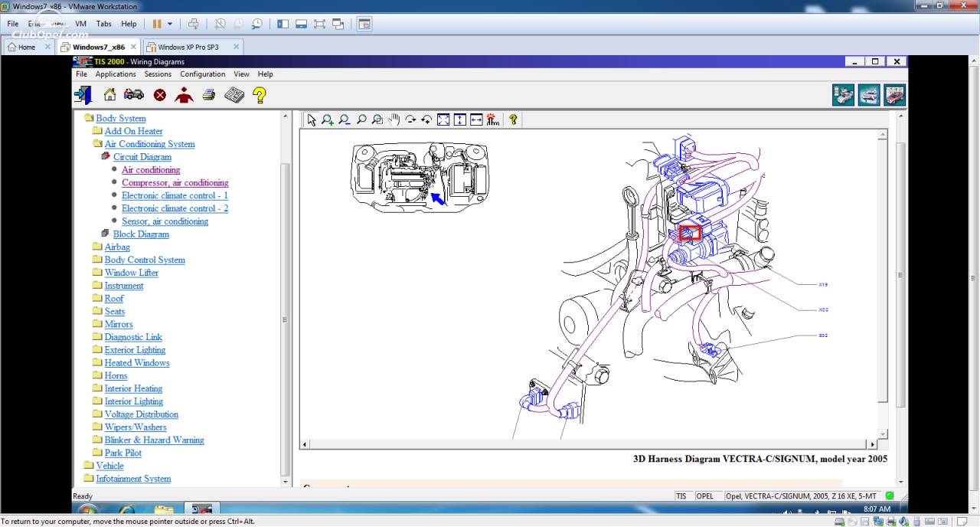Click the first teal car icon at top right
The image size is (980, 527).
click(844, 95)
